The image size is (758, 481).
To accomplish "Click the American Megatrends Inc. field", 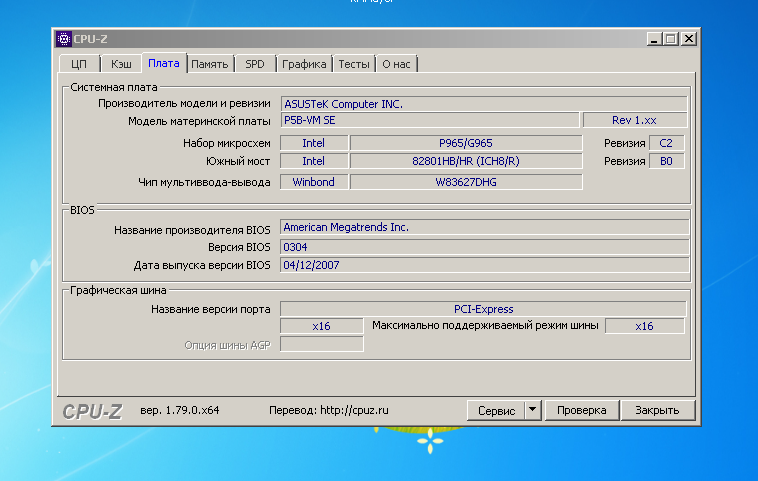I will click(484, 227).
